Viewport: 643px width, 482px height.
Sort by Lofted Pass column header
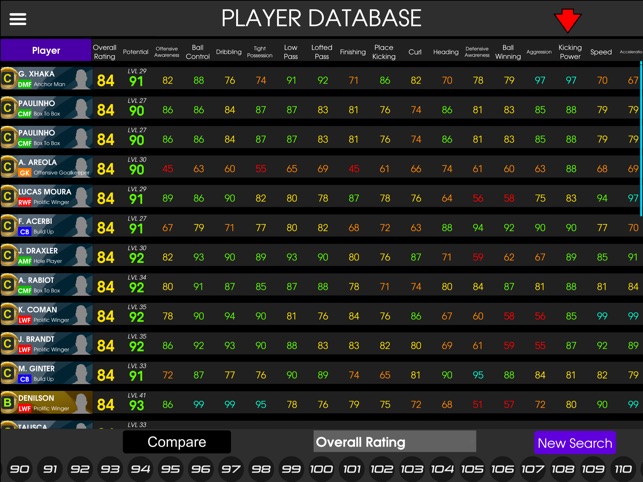[x=322, y=52]
